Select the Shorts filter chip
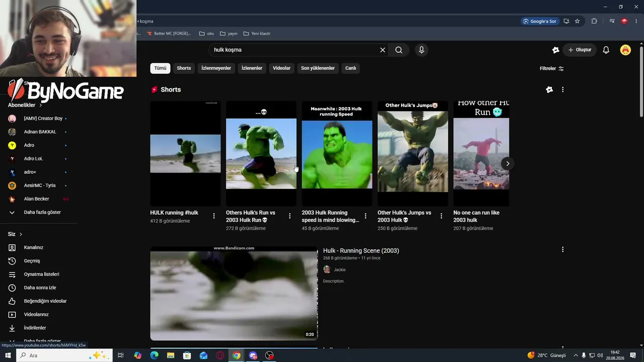The height and width of the screenshot is (362, 644). point(184,68)
